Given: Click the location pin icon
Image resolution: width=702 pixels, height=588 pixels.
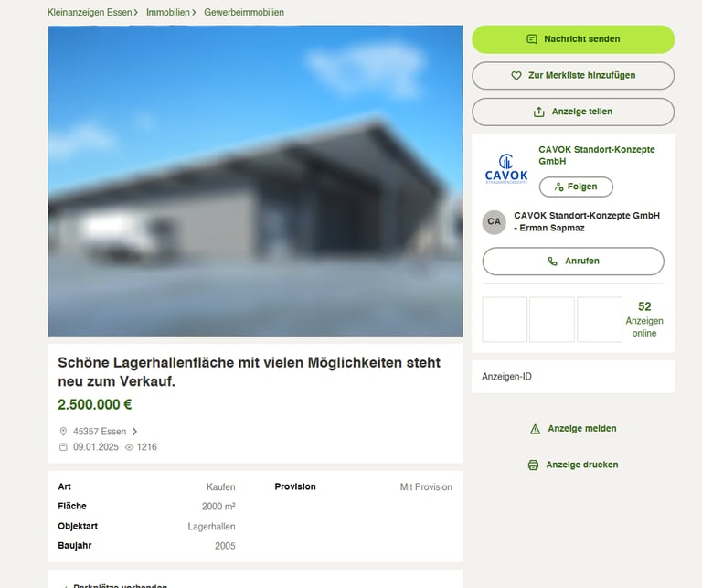Looking at the screenshot, I should (63, 432).
